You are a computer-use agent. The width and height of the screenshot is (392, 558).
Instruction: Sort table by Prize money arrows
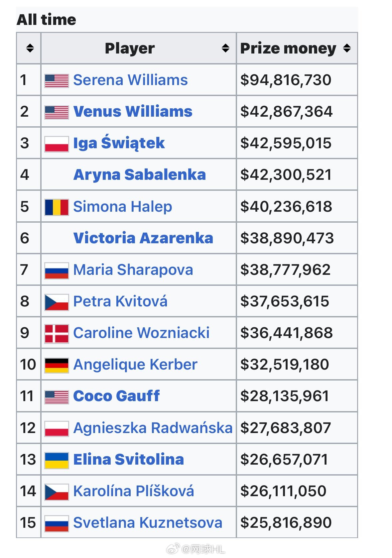pos(347,48)
